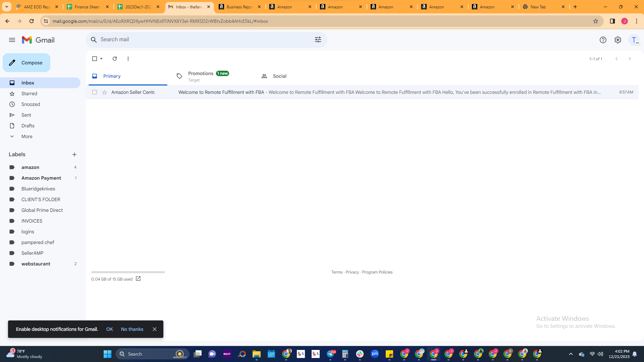Open the Welcome to Remote Fulfillment email
Screen dimensions: 644x362
[362, 92]
